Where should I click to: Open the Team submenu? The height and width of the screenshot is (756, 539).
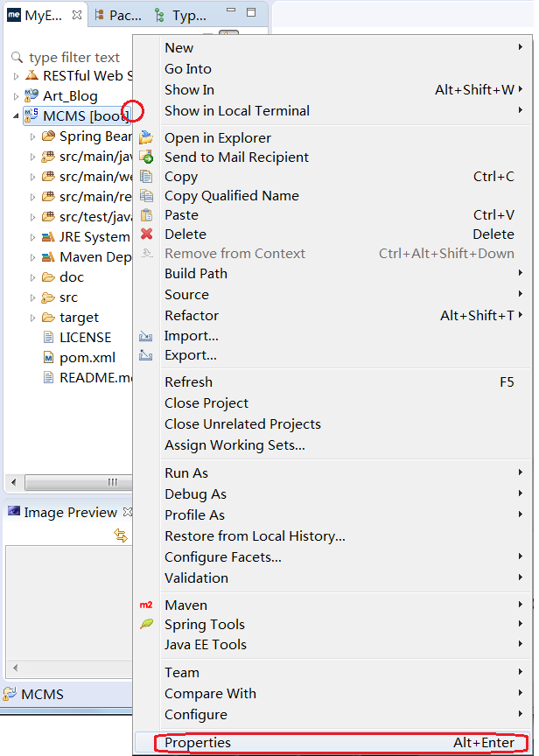coord(332,672)
